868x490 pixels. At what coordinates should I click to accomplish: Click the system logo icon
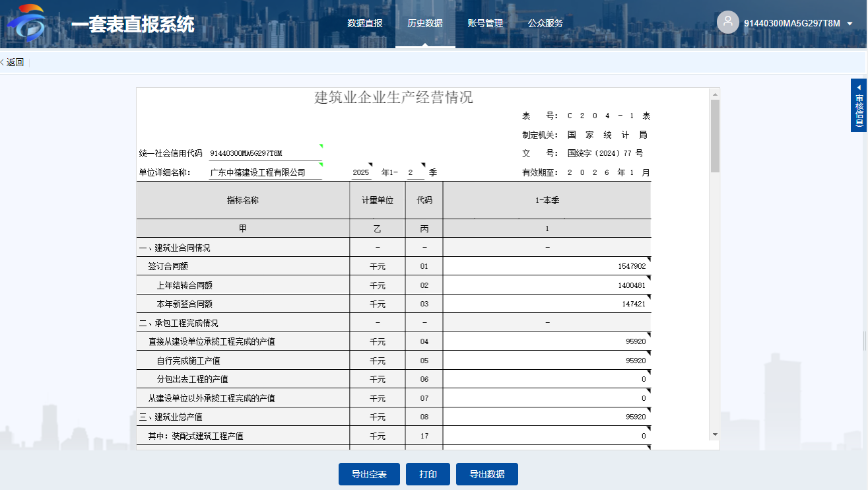27,23
